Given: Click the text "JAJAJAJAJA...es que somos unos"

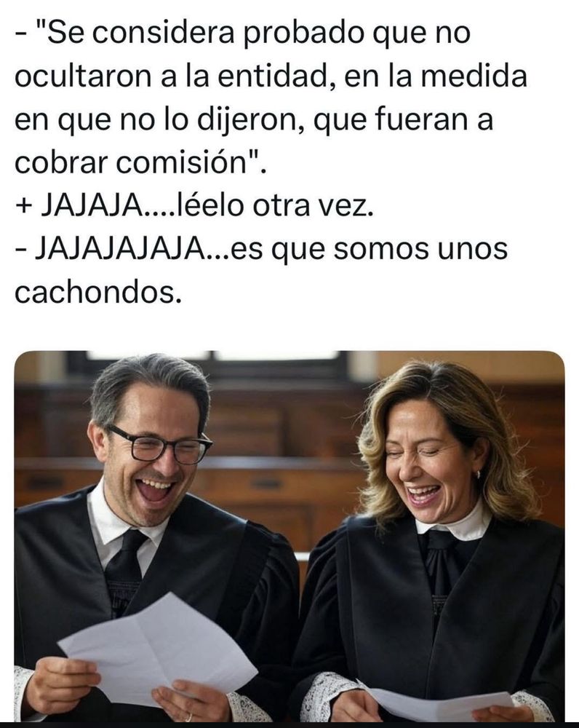Looking at the screenshot, I should coord(271,249).
